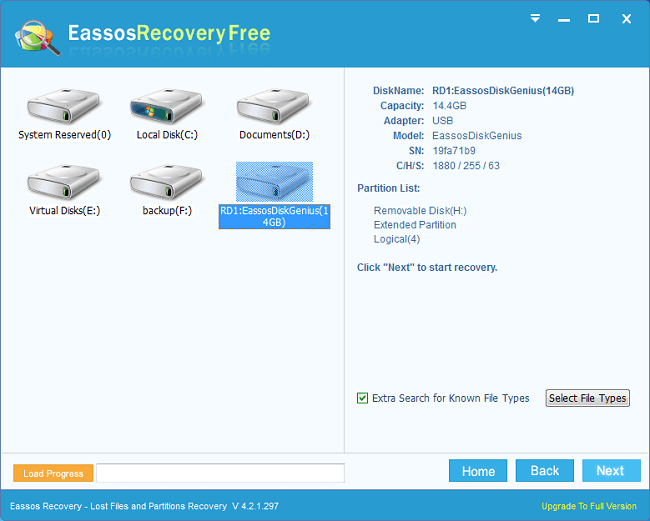Click the capacity value 14.4GB
The image size is (650, 521).
(x=449, y=106)
